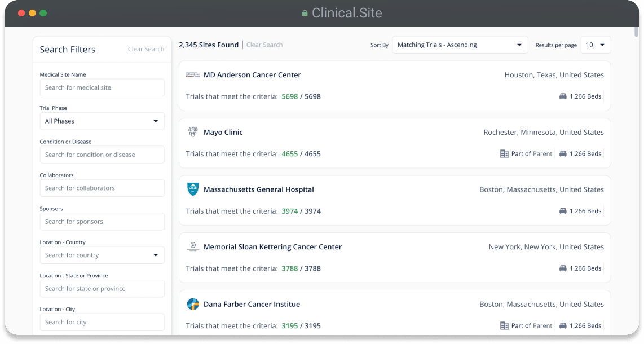Click the MD Anderson Cancer Center logo

click(193, 75)
